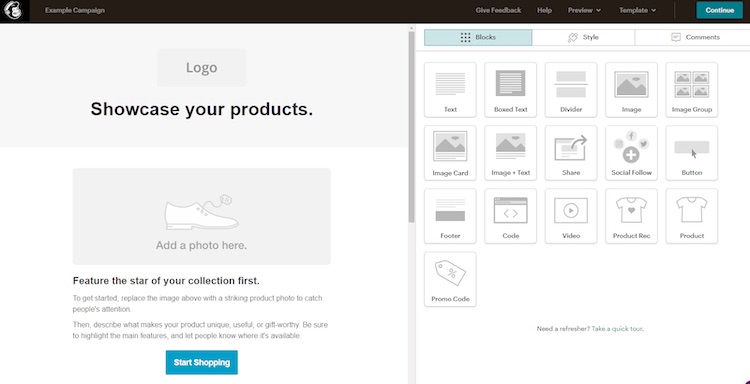Click the paragraph starting 'Then, describe what'
This screenshot has height=384, width=750.
tap(200, 330)
